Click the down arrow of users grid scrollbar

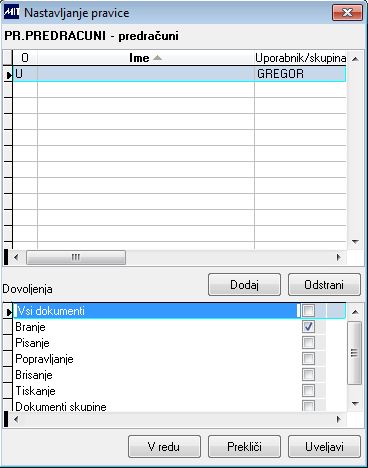(x=355, y=242)
